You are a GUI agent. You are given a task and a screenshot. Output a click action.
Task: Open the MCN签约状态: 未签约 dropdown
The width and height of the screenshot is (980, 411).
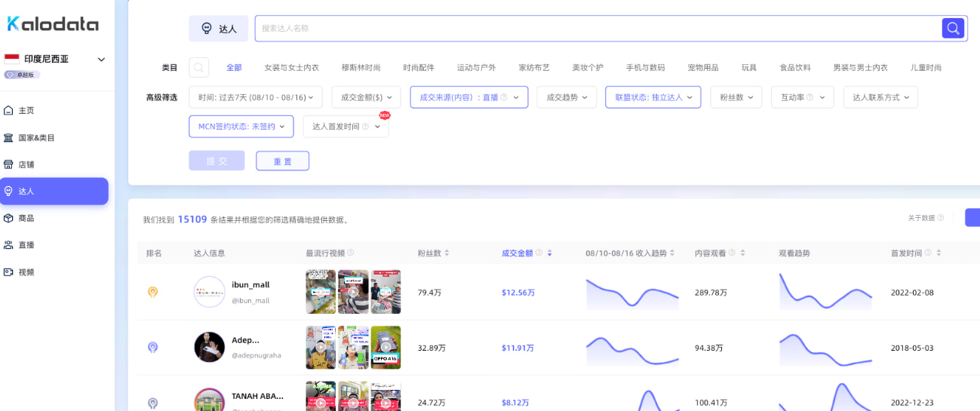pos(241,127)
